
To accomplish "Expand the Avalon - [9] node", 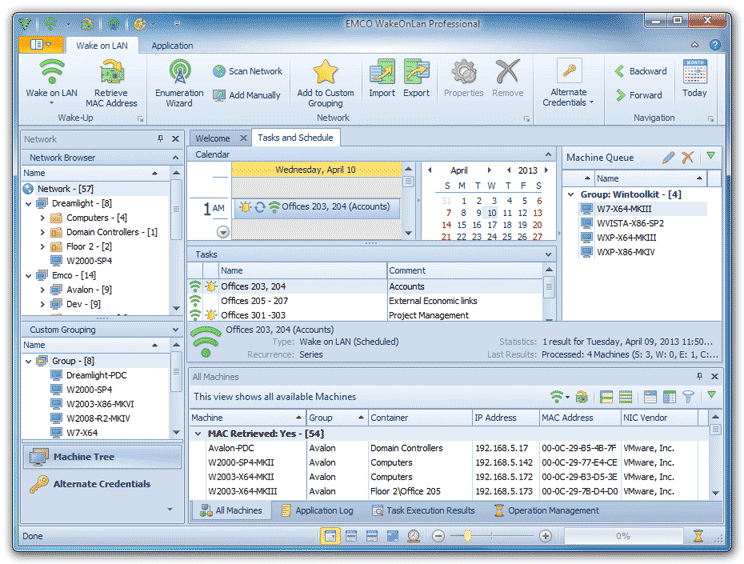I will tap(42, 290).
